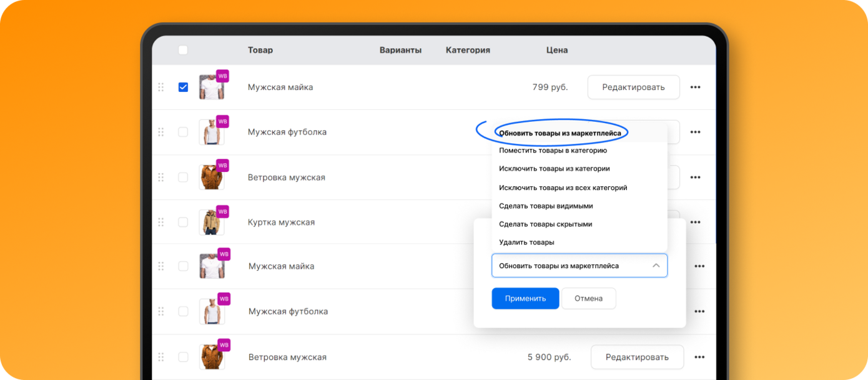The image size is (868, 380).
Task: Tick the select-all checkbox in the table header
Action: (183, 50)
